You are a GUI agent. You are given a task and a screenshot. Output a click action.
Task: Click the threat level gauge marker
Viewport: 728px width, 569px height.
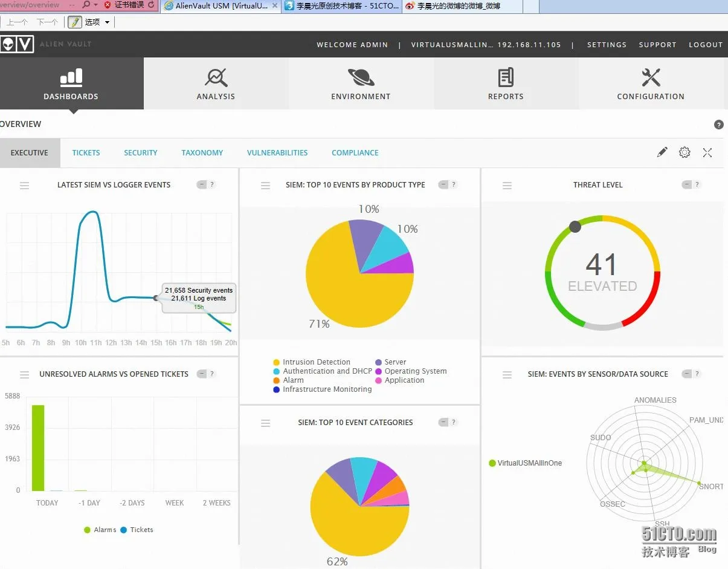click(575, 227)
